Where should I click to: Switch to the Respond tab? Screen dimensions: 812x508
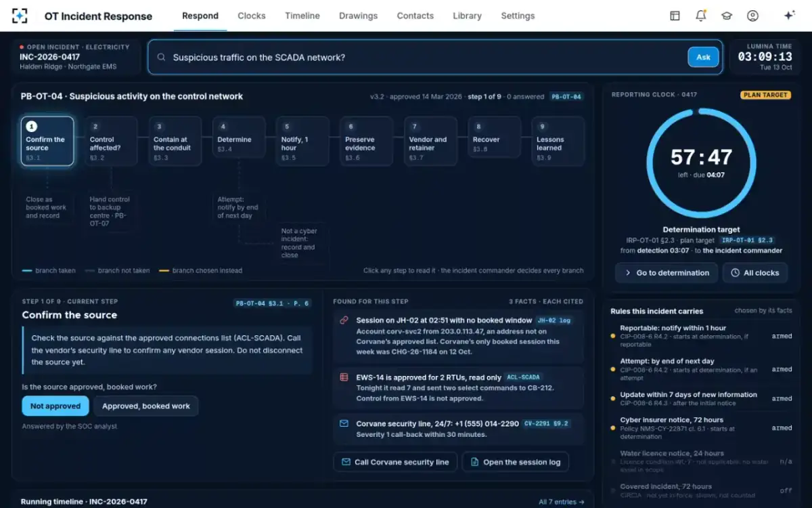200,16
